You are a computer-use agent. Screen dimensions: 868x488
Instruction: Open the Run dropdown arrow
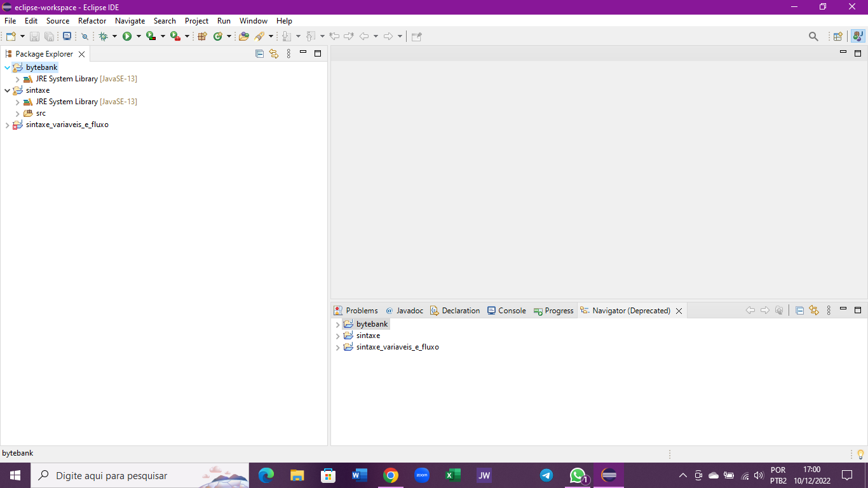tap(139, 36)
